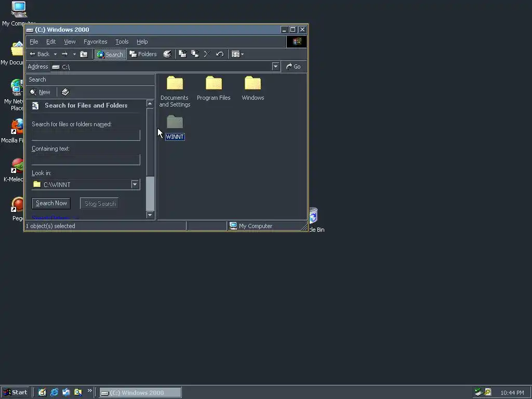
Task: Undo the last action in toolbar
Action: coord(220,54)
